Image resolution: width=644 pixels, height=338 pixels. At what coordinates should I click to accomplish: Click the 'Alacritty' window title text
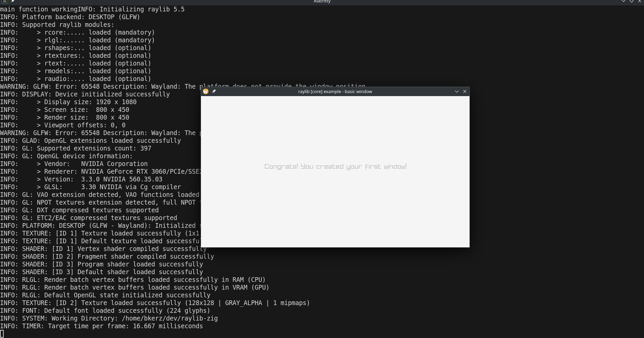[322, 2]
